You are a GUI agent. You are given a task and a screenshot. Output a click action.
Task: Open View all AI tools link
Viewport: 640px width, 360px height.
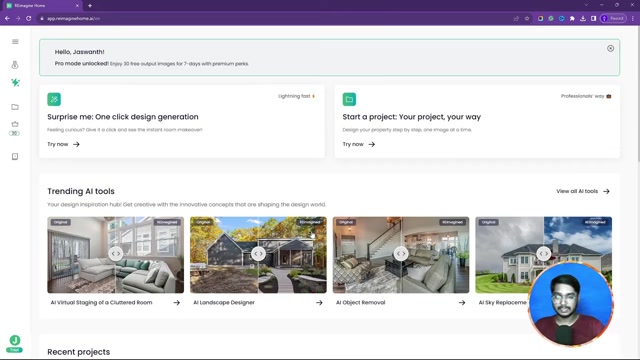coord(583,191)
